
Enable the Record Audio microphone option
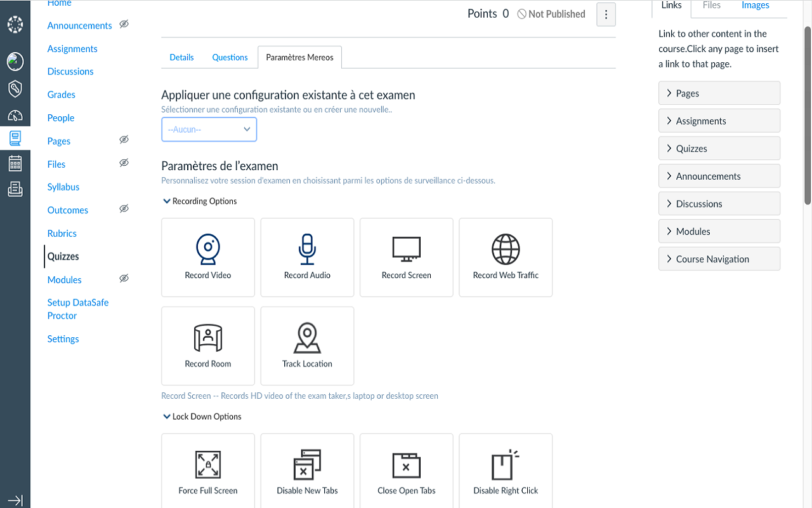click(x=307, y=257)
